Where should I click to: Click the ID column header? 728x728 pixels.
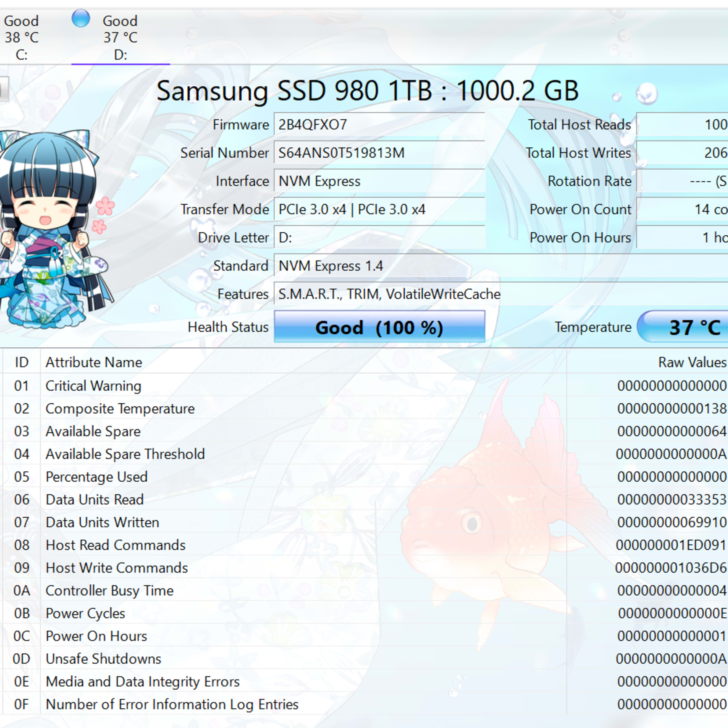tap(21, 362)
